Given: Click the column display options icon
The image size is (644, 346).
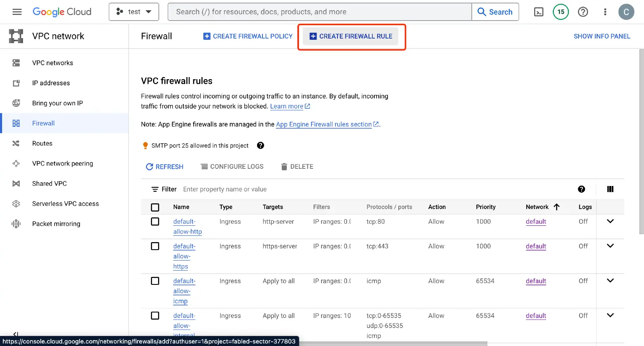Looking at the screenshot, I should pyautogui.click(x=610, y=189).
